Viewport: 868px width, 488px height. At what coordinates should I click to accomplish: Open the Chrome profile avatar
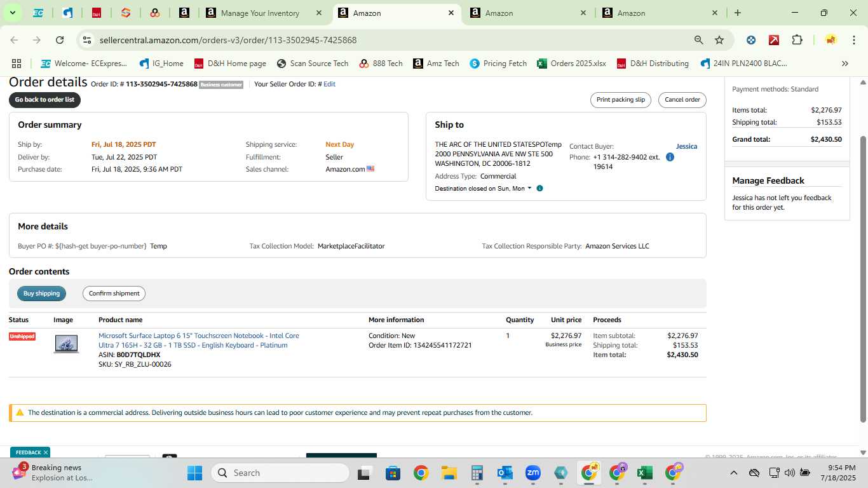tap(831, 40)
